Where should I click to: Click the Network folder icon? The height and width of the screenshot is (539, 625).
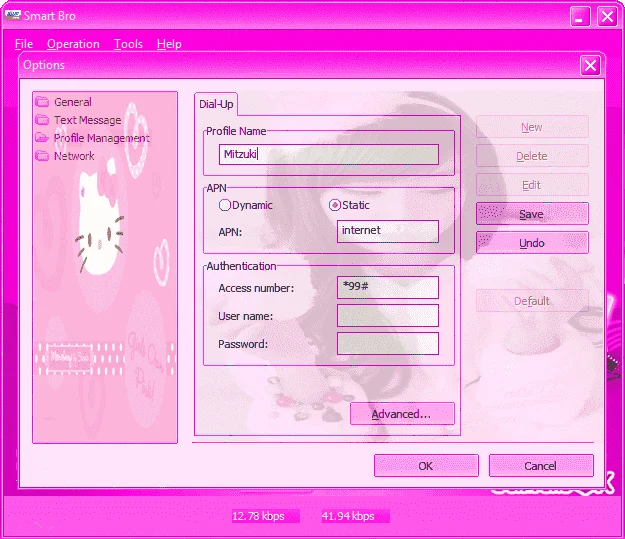click(x=42, y=156)
